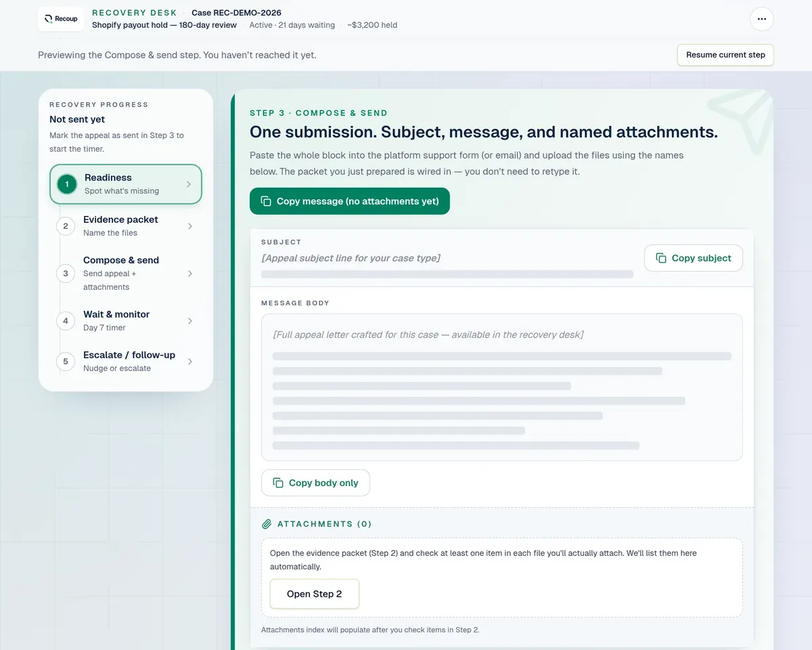The width and height of the screenshot is (812, 650).
Task: Click the copy icon in Copy message button
Action: click(265, 201)
